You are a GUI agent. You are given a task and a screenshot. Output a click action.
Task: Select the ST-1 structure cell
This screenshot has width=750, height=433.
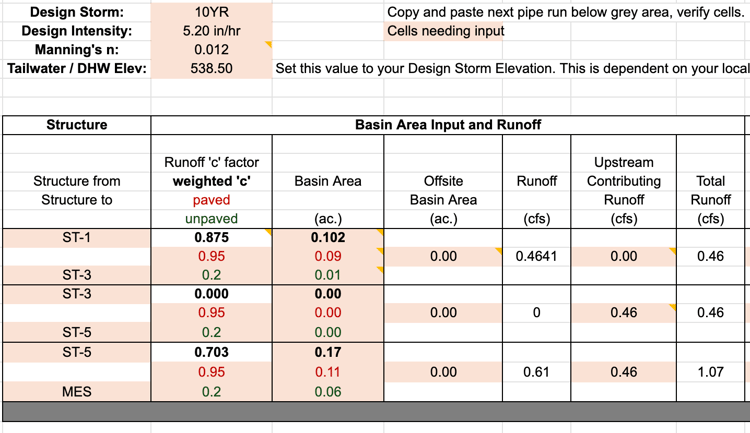point(77,237)
